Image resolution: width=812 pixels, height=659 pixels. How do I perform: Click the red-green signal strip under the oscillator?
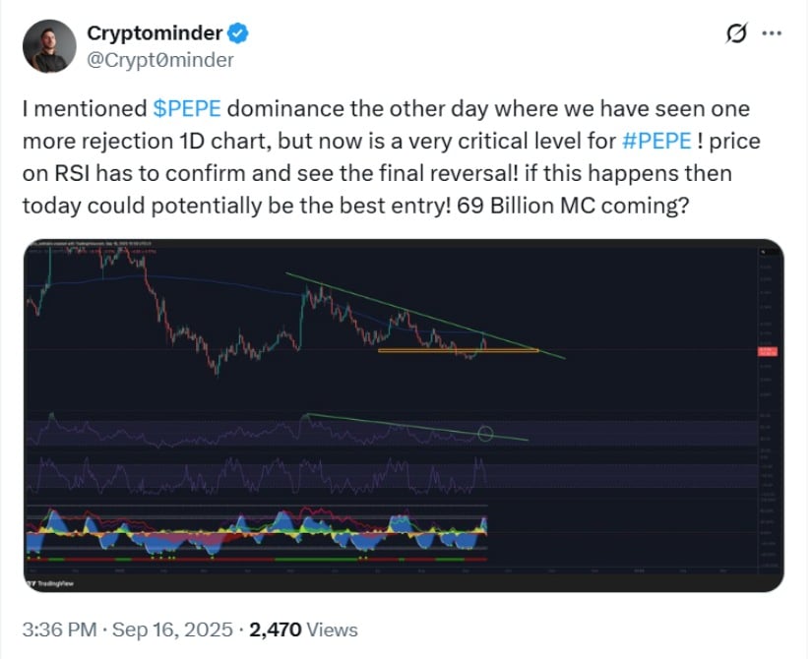[x=257, y=559]
